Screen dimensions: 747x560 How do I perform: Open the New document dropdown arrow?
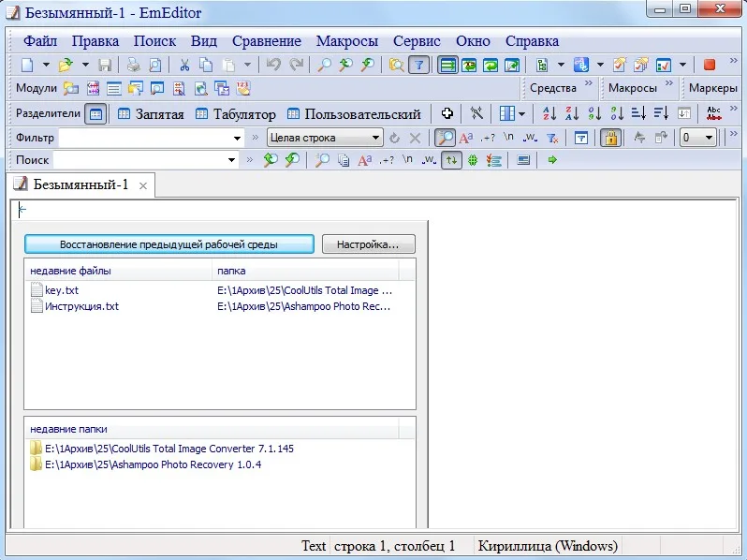(46, 65)
